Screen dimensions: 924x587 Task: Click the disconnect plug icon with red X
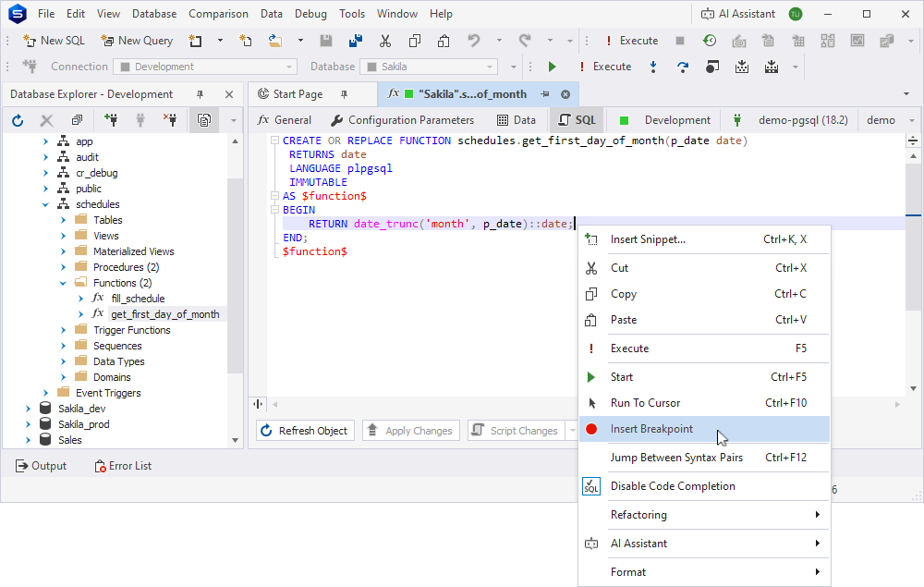coord(170,121)
